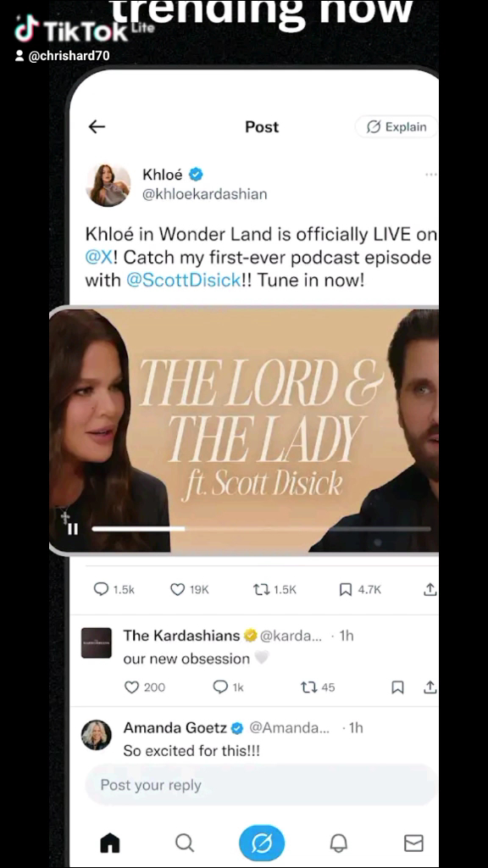Open replies via the 1.5k comment icon

[x=102, y=589]
